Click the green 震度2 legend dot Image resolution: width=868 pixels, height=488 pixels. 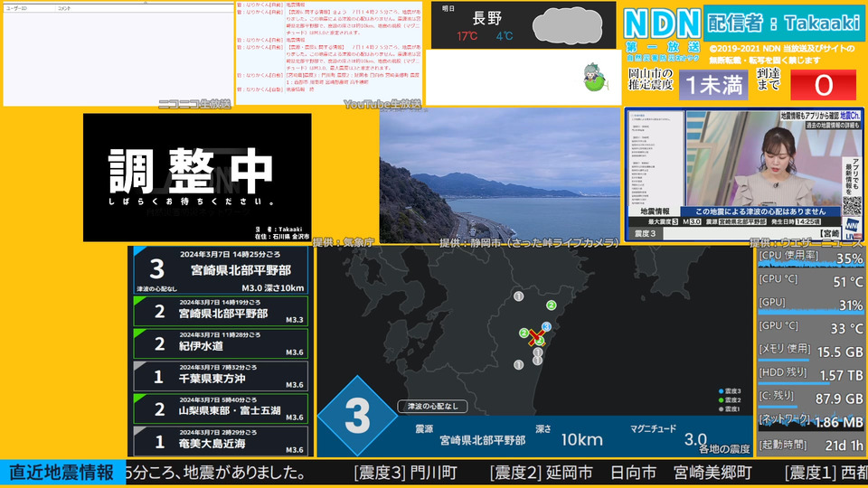tap(721, 400)
